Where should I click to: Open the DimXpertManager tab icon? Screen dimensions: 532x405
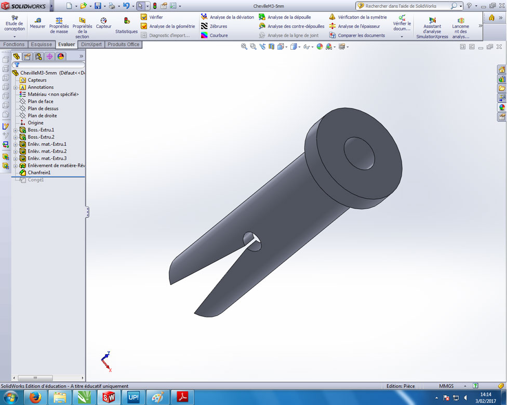coord(49,56)
